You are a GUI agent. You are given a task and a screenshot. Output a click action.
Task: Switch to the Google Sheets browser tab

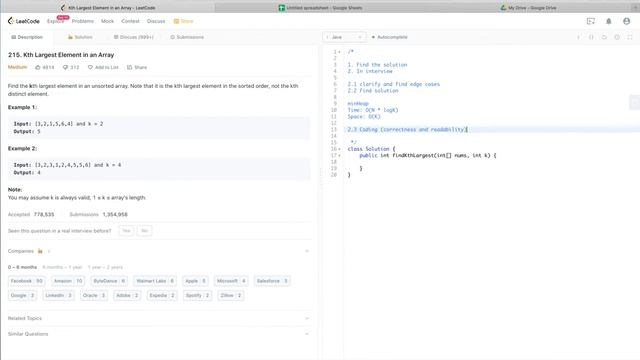pyautogui.click(x=320, y=8)
